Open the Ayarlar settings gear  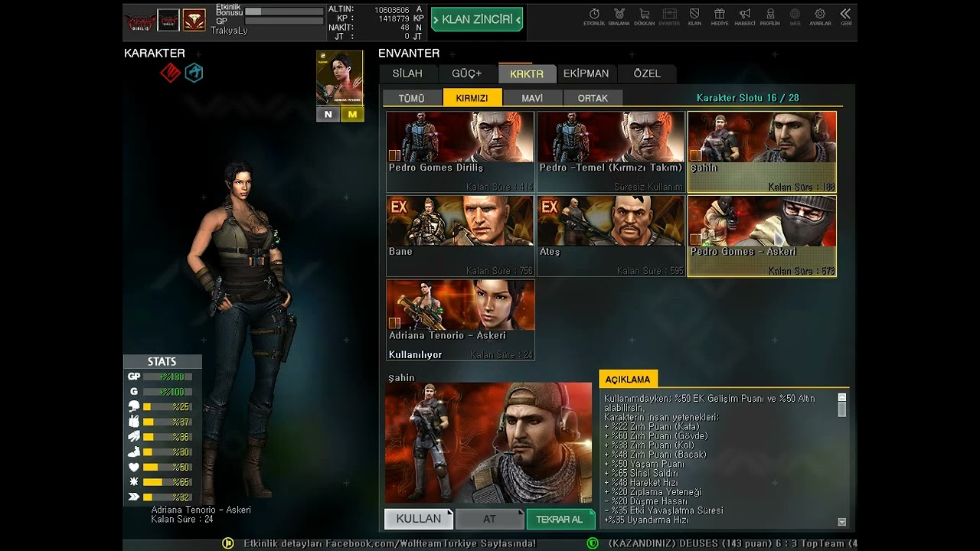820,17
